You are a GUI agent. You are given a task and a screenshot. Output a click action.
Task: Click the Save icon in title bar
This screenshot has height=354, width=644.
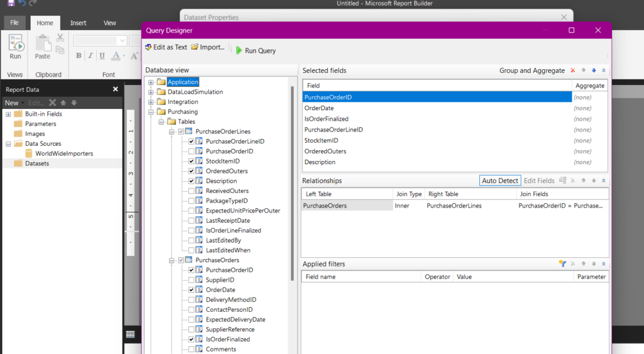click(x=11, y=3)
